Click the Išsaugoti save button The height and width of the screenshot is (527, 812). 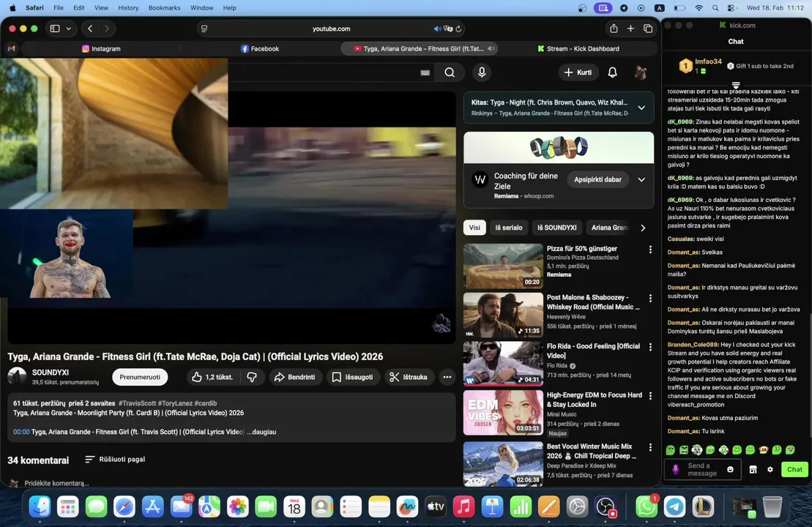352,377
